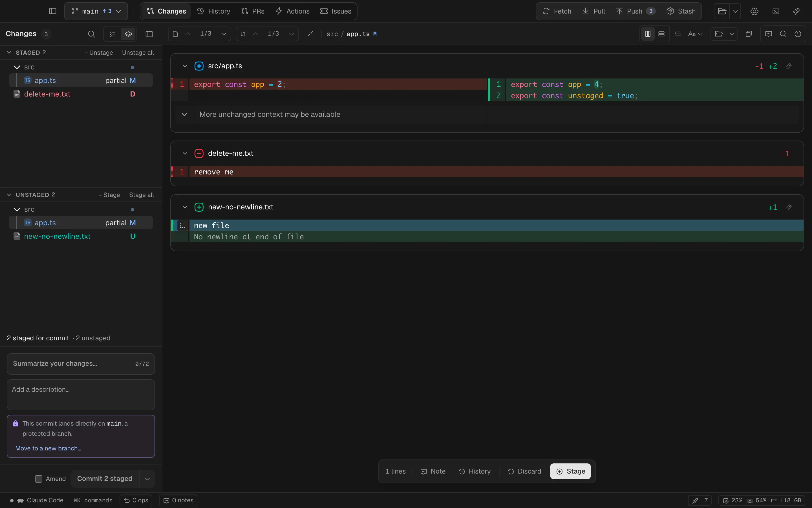The image size is (812, 508).
Task: Open repository folder icon in top bar
Action: click(x=722, y=11)
